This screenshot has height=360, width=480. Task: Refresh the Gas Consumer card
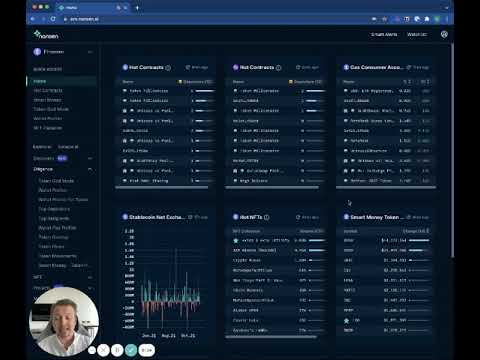[409, 67]
